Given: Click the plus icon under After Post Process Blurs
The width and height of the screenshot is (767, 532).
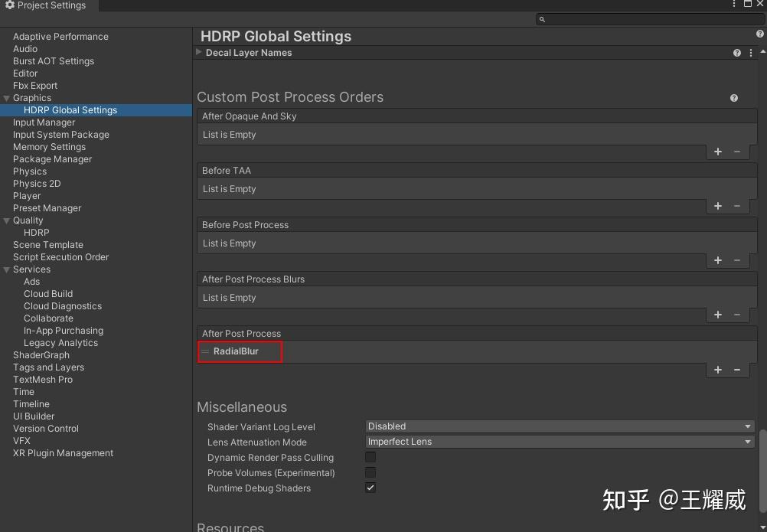Looking at the screenshot, I should [718, 315].
